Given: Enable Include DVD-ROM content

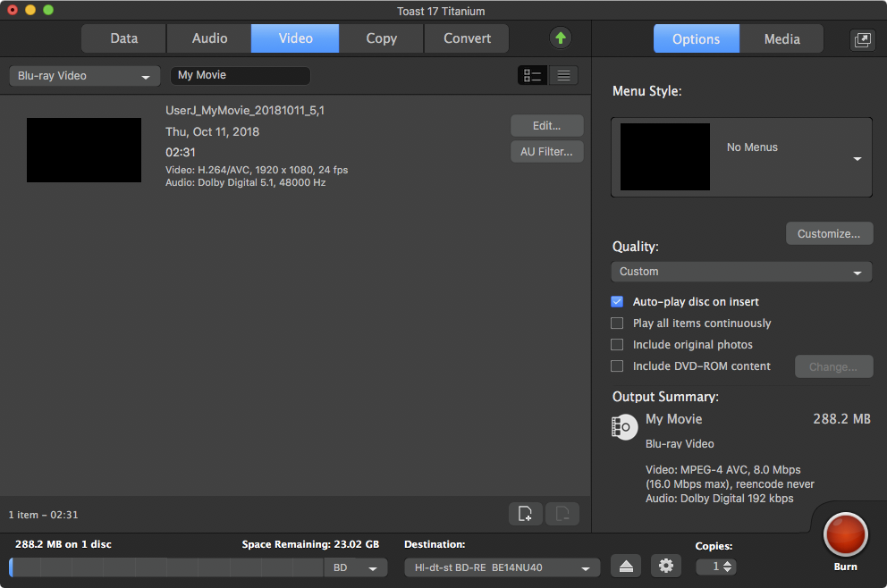Looking at the screenshot, I should 617,365.
